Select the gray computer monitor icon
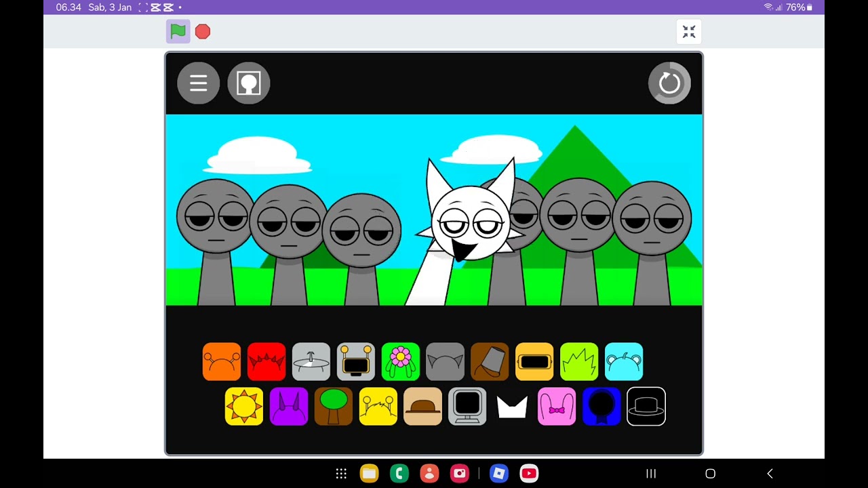 (467, 406)
